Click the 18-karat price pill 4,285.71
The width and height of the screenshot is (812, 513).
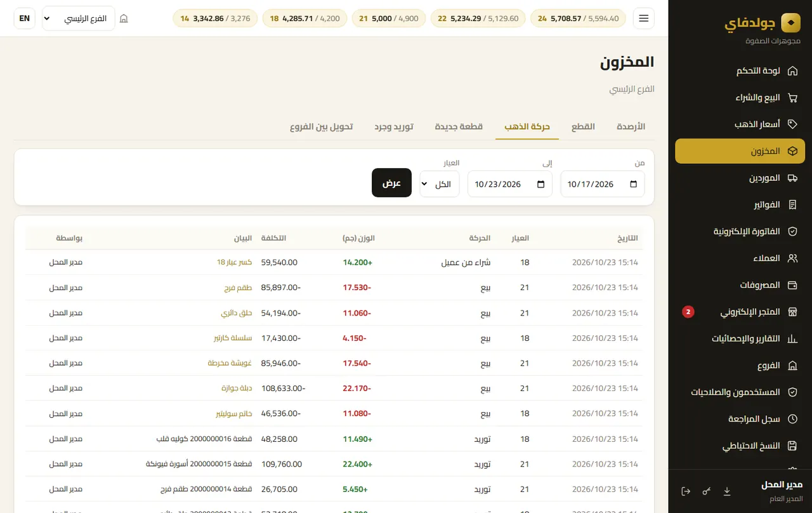[304, 18]
